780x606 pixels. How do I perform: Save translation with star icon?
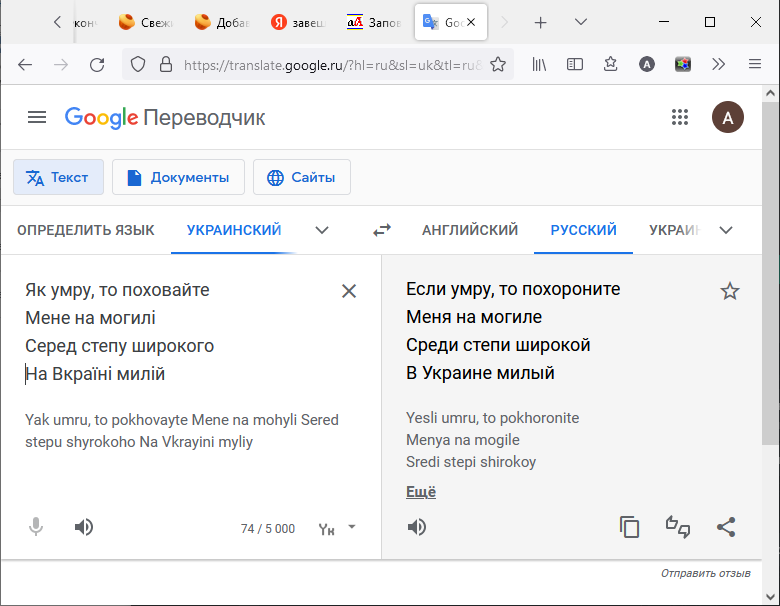tap(730, 291)
